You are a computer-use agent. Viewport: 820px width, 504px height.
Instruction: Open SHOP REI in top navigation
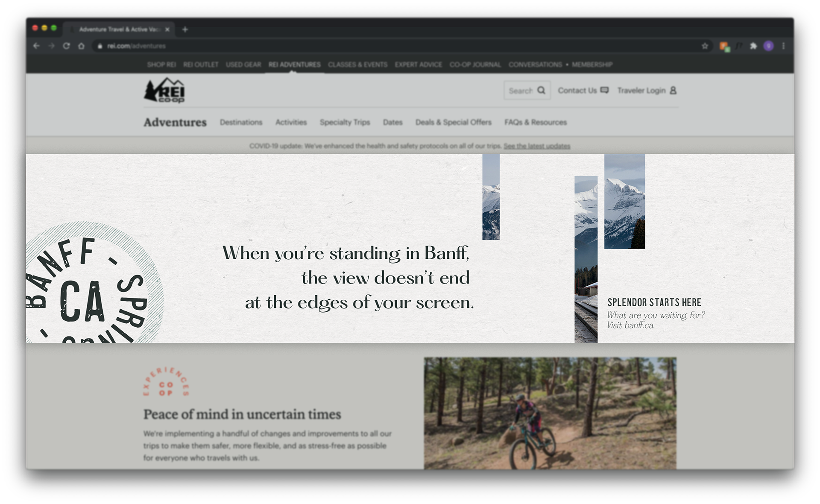tap(161, 64)
